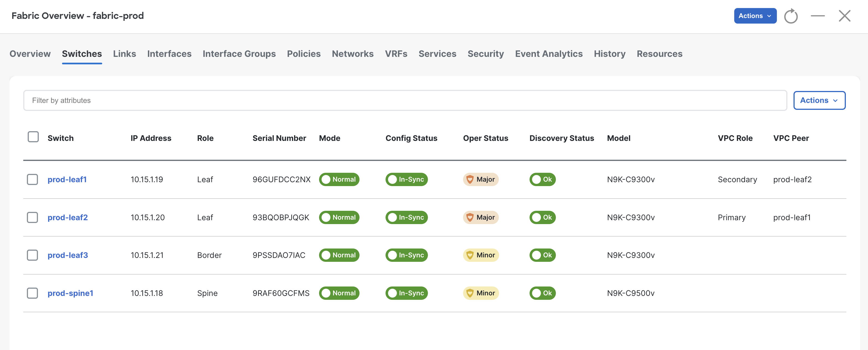
Task: Click Normal mode badge for prod-spine1
Action: click(339, 293)
